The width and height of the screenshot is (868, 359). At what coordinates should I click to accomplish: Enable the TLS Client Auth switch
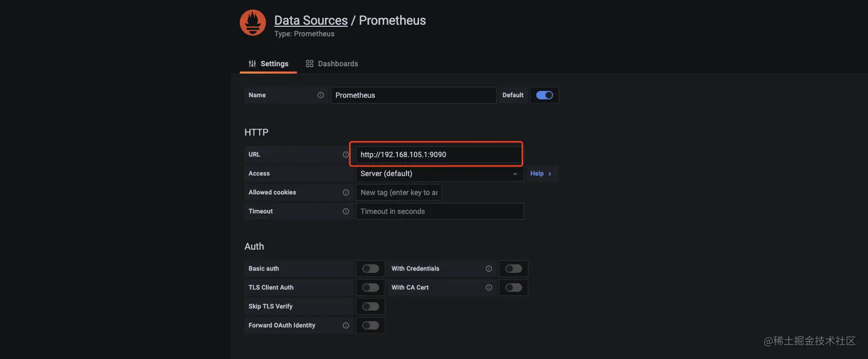(x=370, y=288)
